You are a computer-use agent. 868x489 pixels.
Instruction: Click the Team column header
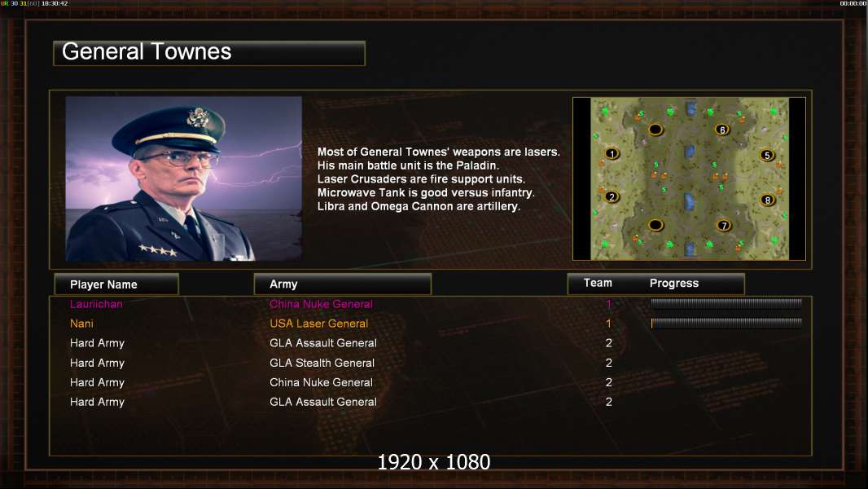[598, 283]
